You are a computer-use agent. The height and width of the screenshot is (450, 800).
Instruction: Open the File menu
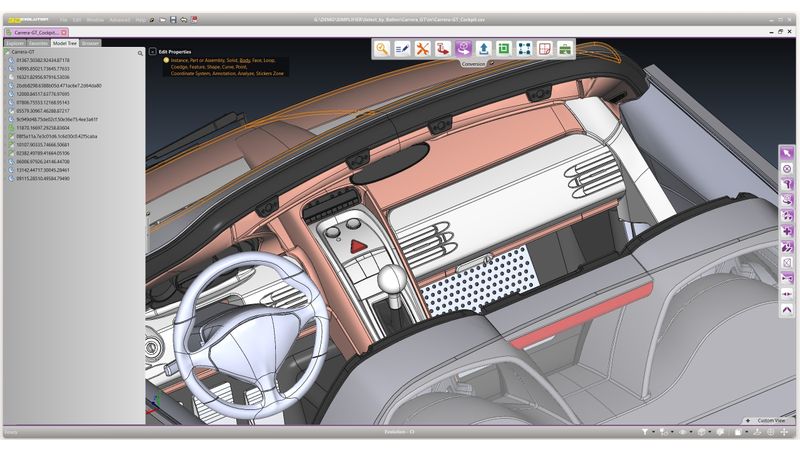coord(63,20)
